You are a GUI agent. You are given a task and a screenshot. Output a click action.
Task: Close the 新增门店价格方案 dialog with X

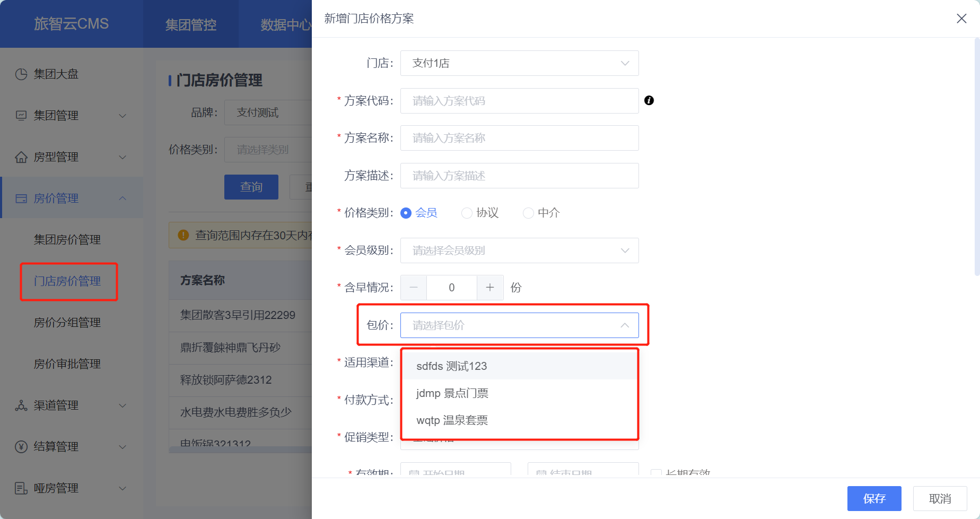961,19
